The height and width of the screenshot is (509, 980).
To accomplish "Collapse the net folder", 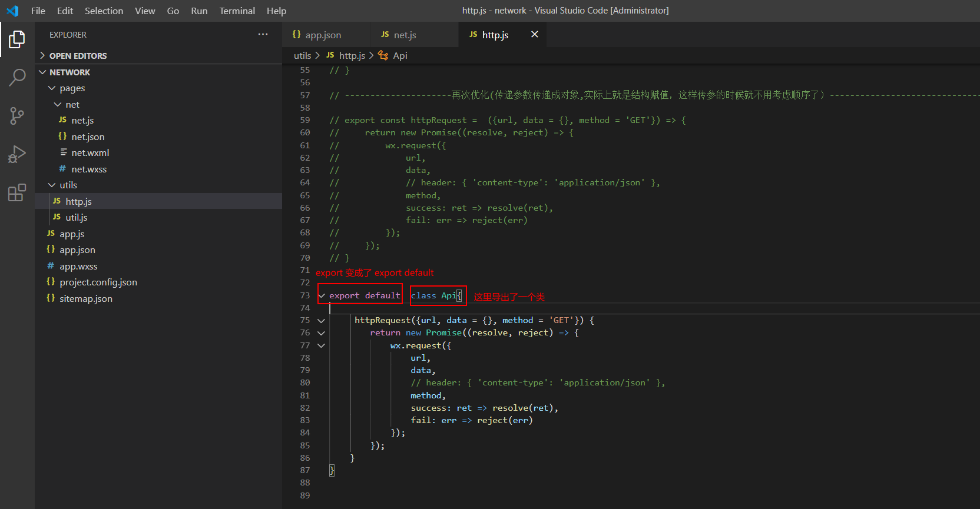I will 58,105.
